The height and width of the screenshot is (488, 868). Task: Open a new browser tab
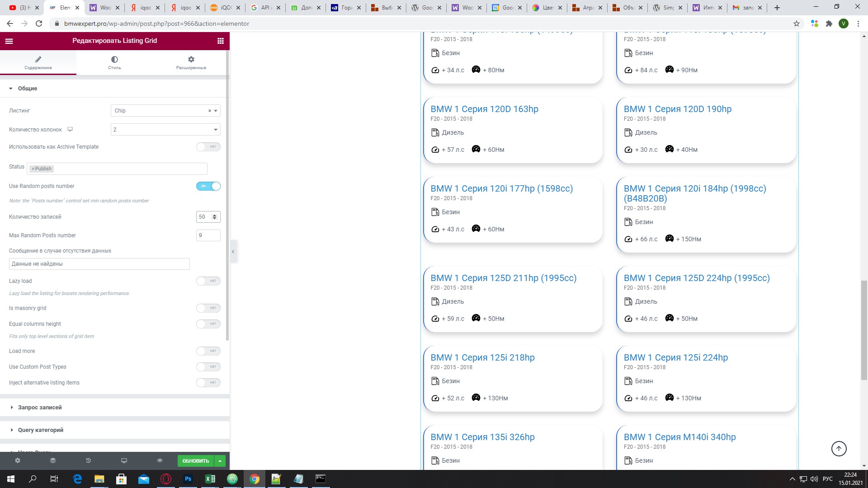[777, 8]
